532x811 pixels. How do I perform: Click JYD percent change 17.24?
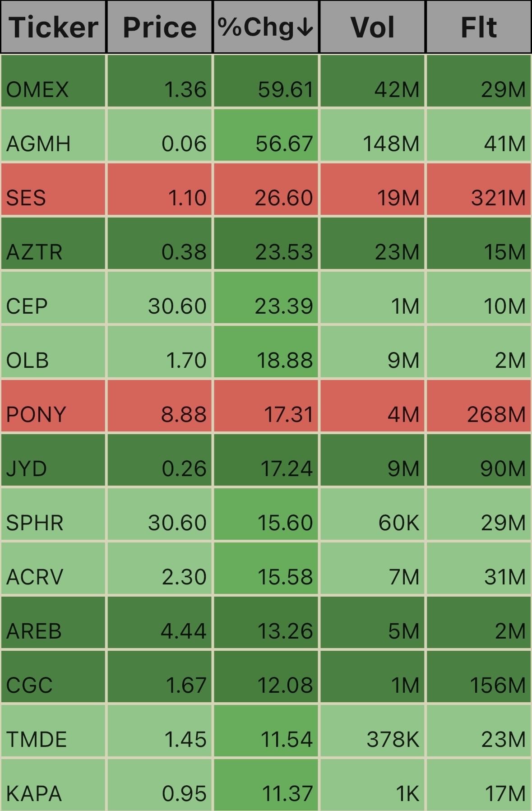[266, 460]
